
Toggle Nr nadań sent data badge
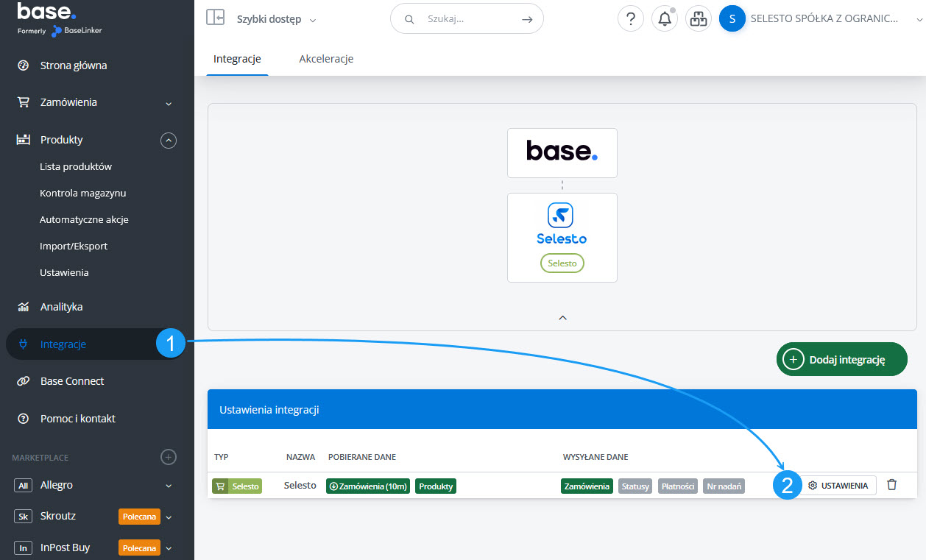(x=724, y=486)
